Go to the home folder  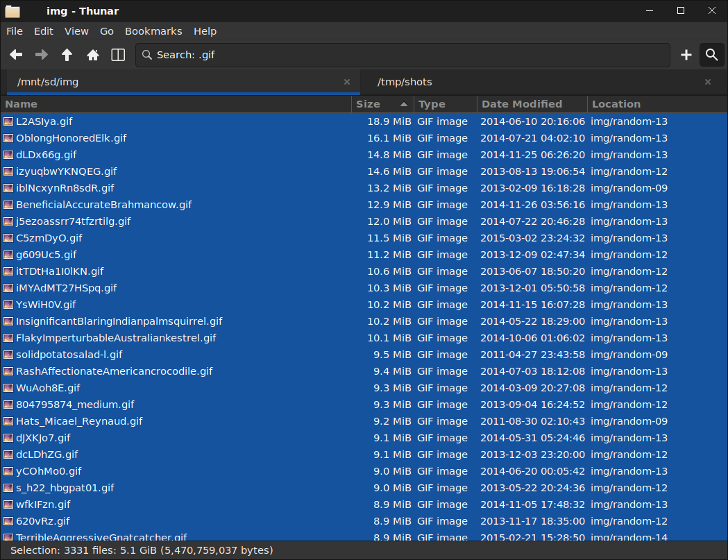point(93,55)
